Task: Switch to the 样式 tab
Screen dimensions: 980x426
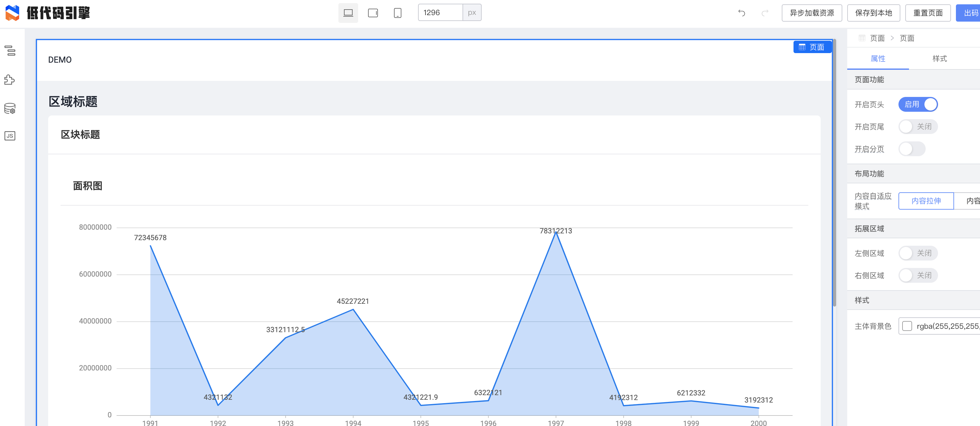Action: pyautogui.click(x=939, y=59)
